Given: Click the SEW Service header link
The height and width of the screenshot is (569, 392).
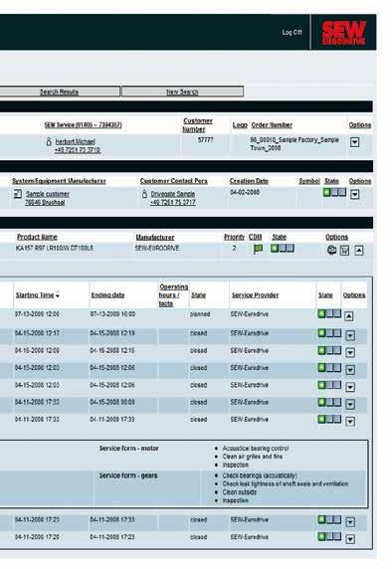Looking at the screenshot, I should [x=84, y=124].
